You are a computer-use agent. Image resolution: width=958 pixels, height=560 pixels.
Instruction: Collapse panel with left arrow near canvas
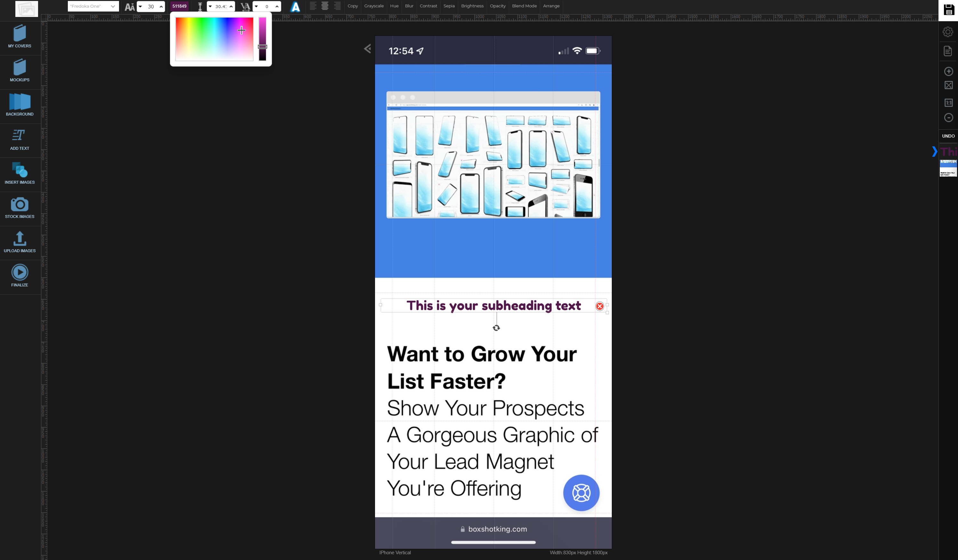tap(367, 49)
